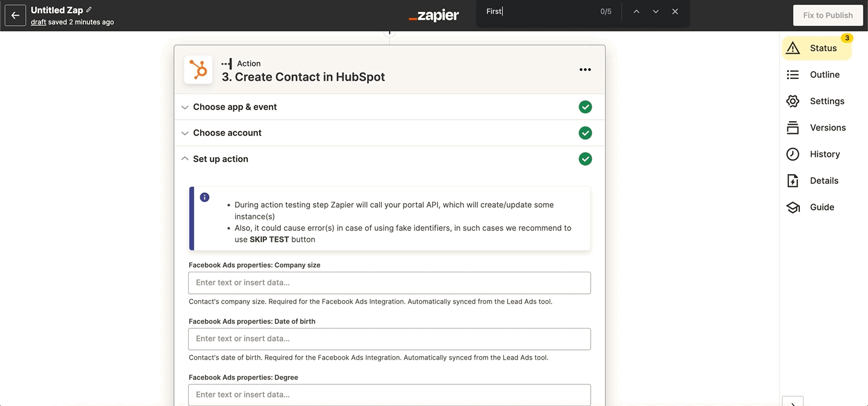Go back using the arrow button

[15, 16]
